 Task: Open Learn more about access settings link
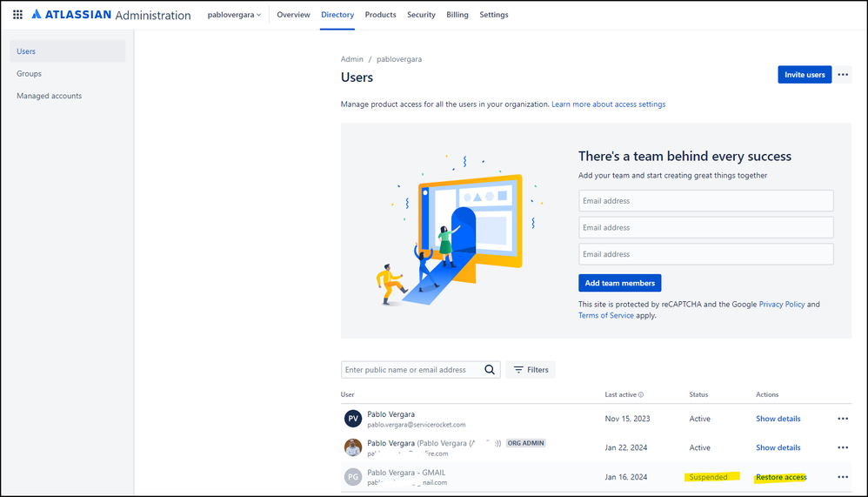point(608,104)
